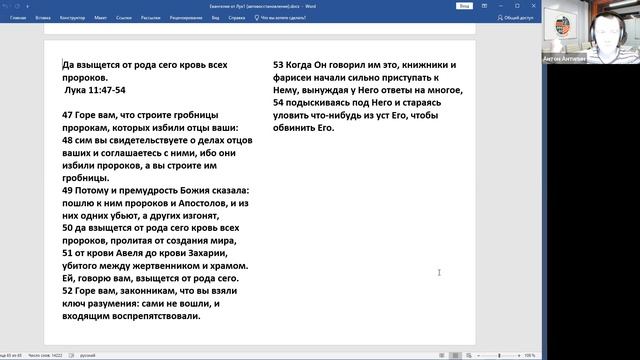Screen dimensions: 640x360
Task: Click the line 'входящим воспрепятствовали.'
Action: 131,316
